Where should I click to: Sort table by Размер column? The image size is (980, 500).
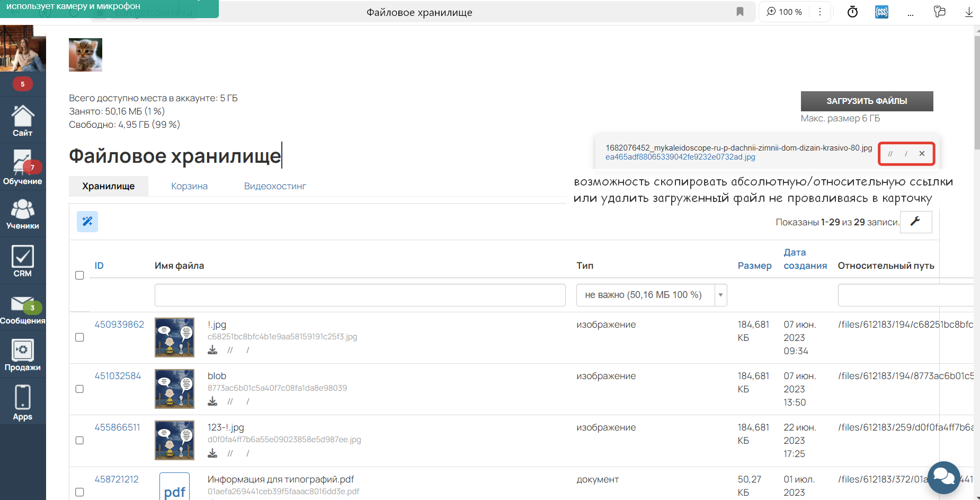coord(754,266)
